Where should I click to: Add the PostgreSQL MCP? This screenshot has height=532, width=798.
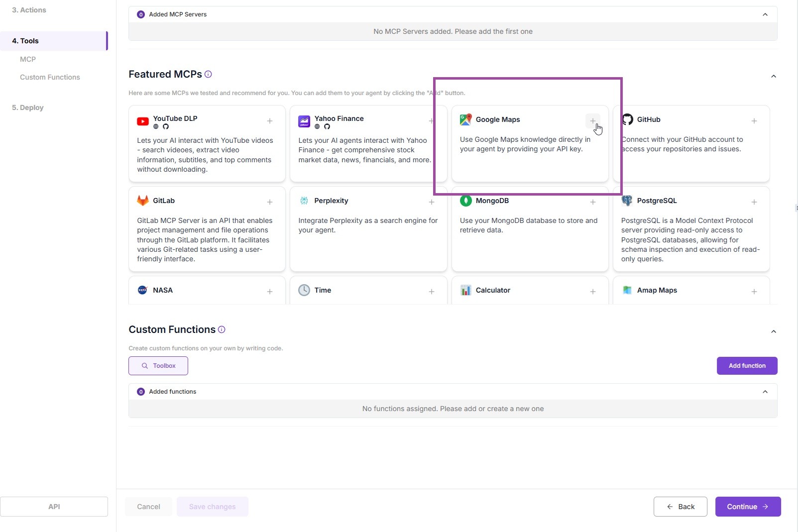(x=754, y=202)
